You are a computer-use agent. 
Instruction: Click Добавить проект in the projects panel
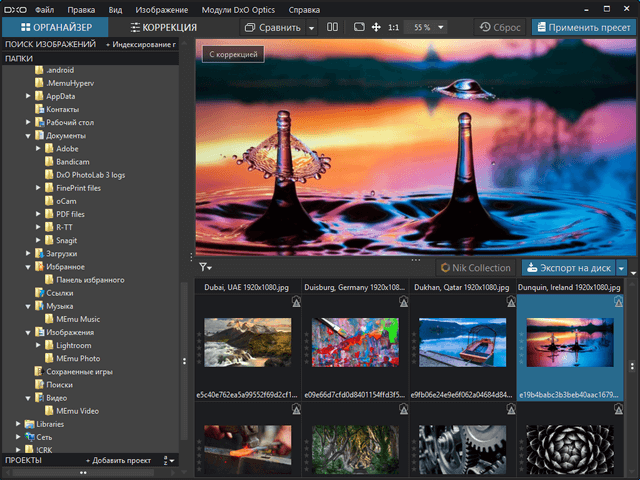tap(120, 460)
